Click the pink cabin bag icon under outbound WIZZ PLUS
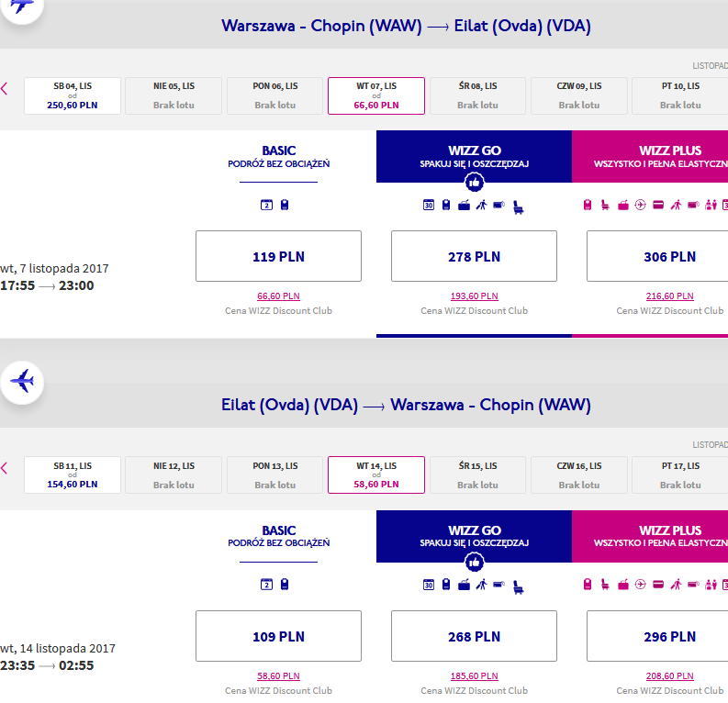 (588, 205)
